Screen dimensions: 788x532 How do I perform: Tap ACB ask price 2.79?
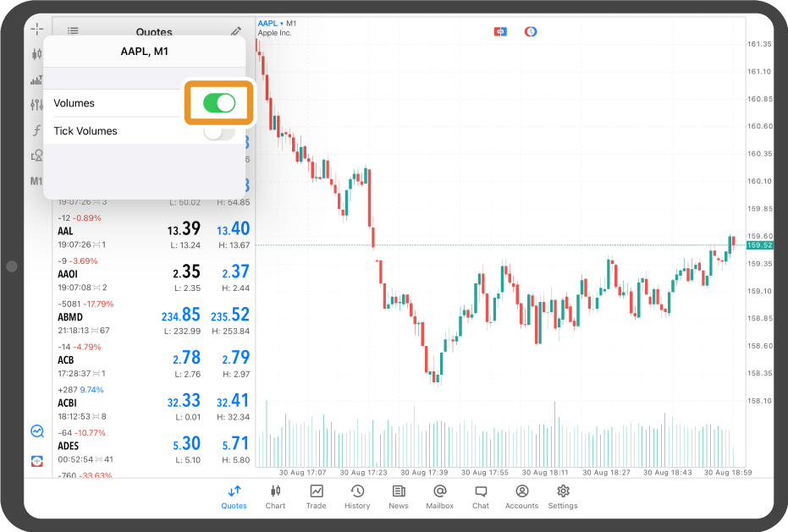[x=235, y=358]
